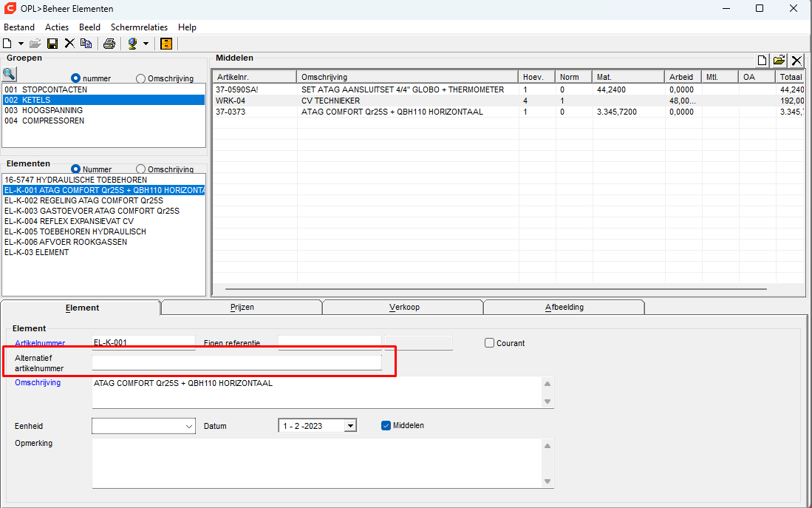Viewport: 812px width, 508px height.
Task: Select element EL-K-005 TOEBEHOREN HYDRAULISCH
Action: (103, 231)
